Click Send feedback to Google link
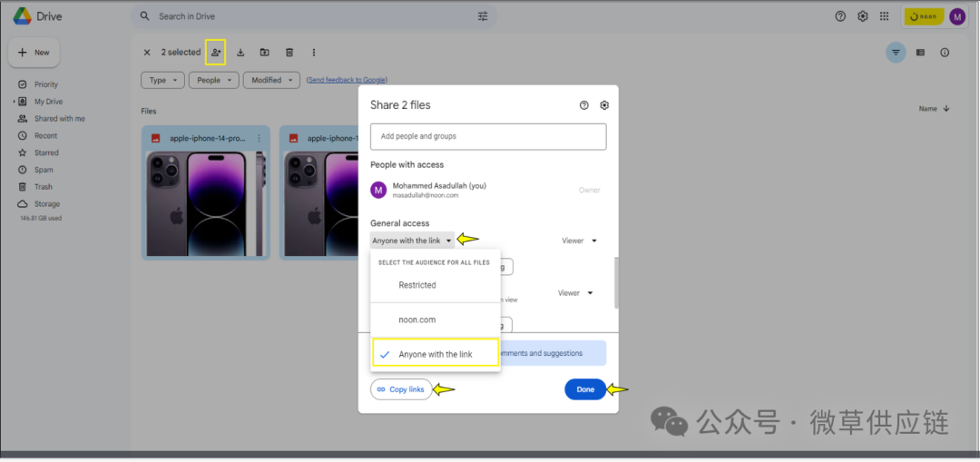The image size is (980, 462). coord(347,80)
